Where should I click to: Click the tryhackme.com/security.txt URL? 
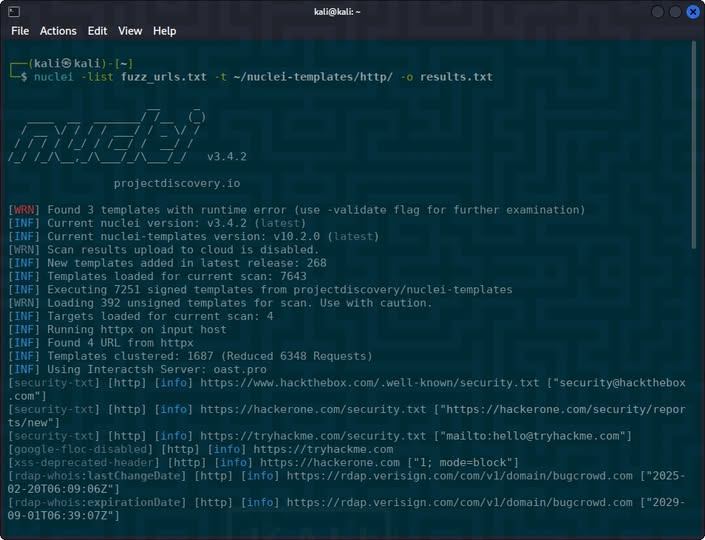[313, 436]
